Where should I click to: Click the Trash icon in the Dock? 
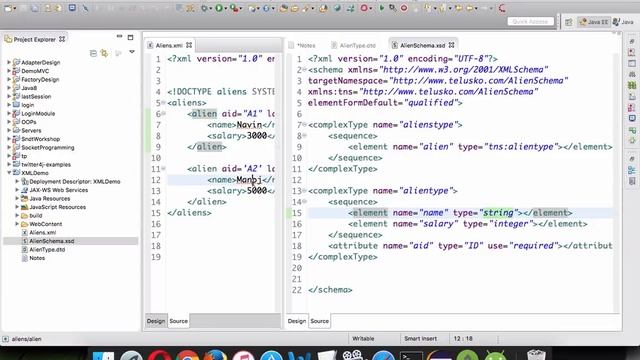536,355
